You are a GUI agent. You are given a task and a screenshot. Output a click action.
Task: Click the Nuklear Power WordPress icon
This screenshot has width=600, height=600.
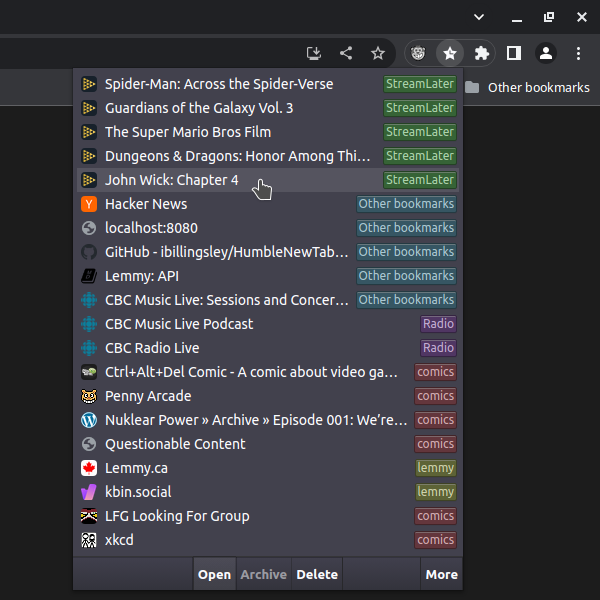point(89,420)
